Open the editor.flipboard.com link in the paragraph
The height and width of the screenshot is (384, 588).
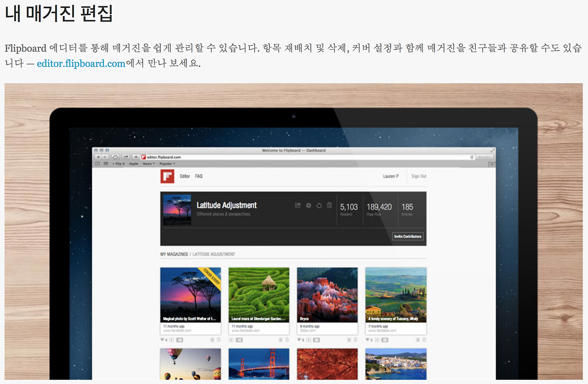click(81, 63)
